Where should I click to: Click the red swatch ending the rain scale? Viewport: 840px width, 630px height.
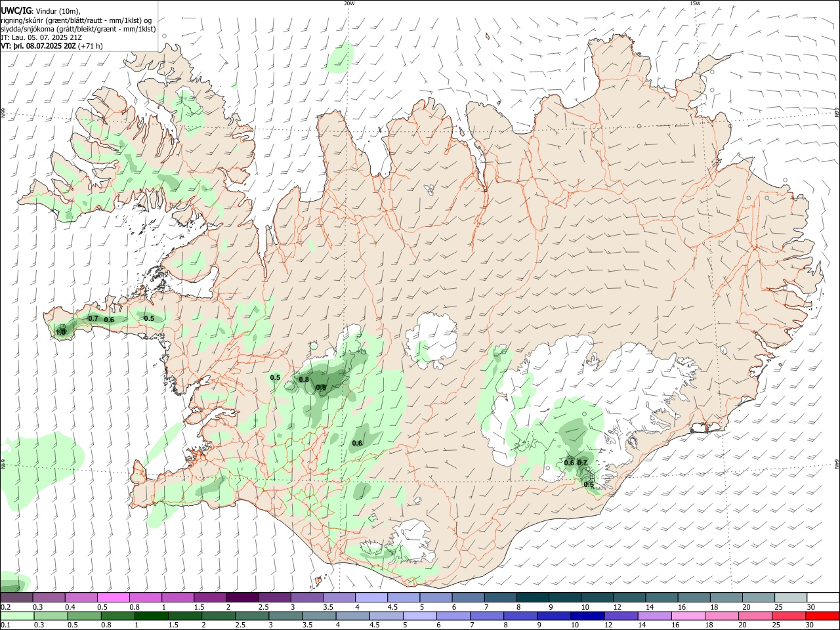[x=822, y=616]
